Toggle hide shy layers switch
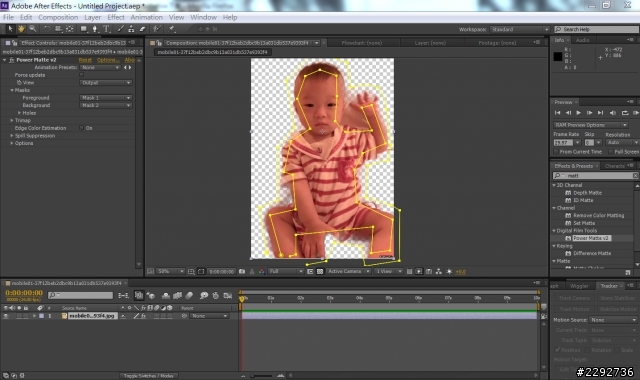This screenshot has height=380, width=640. pos(165,295)
